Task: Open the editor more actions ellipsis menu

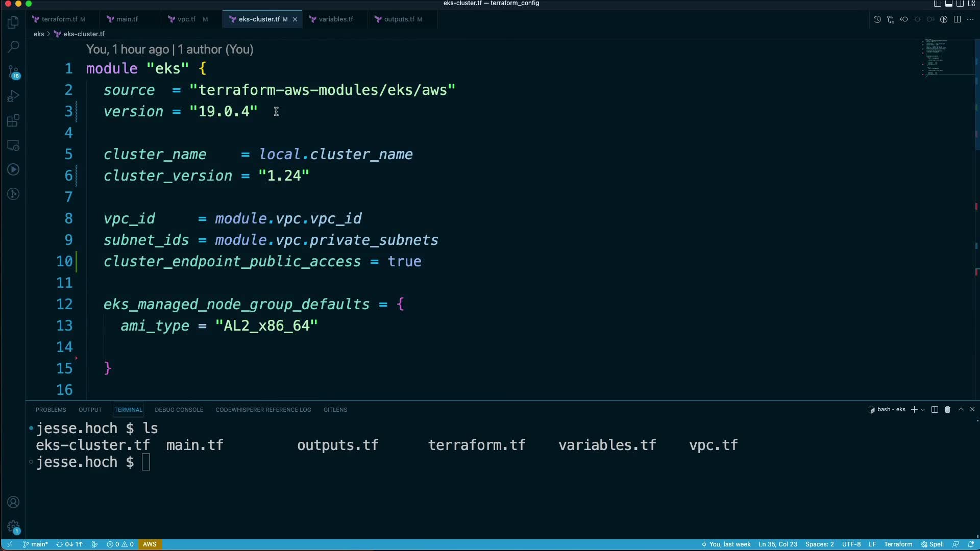Action: pos(970,19)
